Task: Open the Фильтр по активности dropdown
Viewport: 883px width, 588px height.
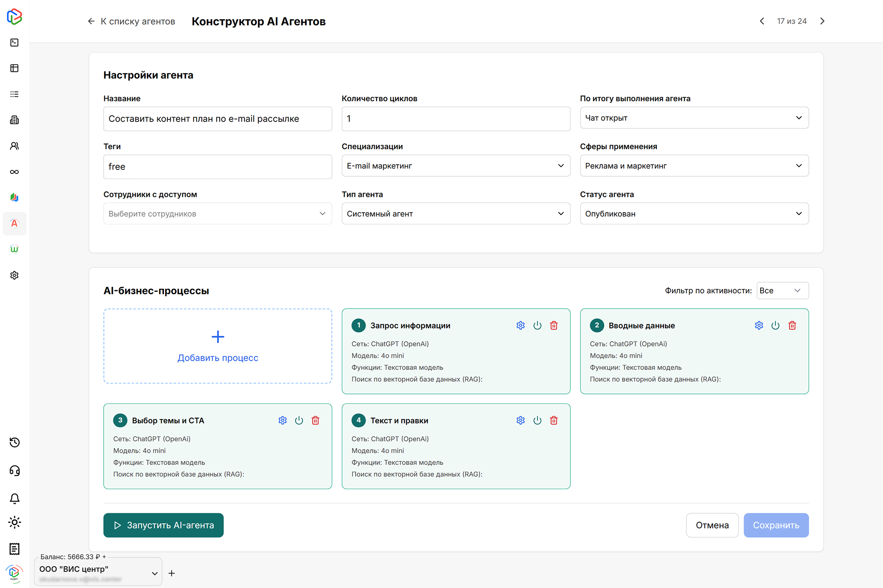Action: 782,291
